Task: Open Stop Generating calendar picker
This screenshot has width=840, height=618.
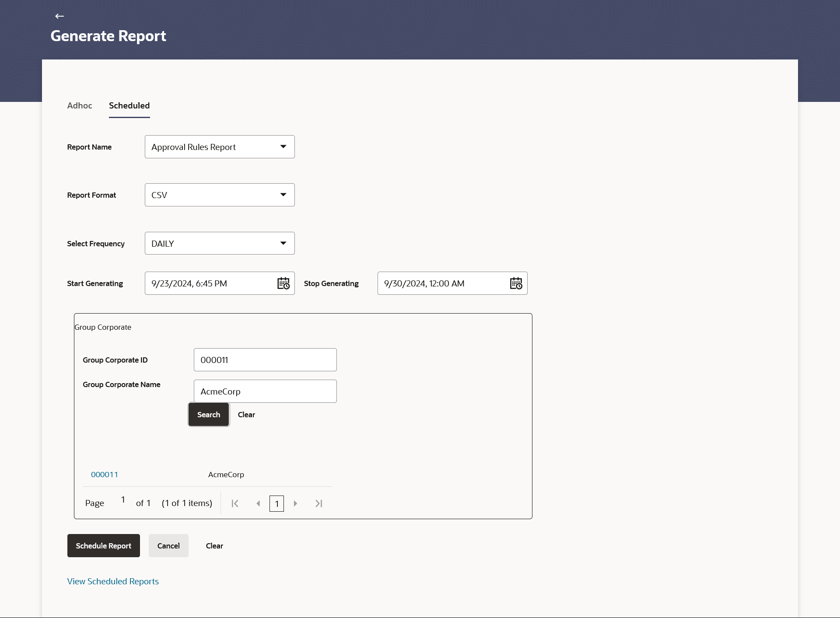Action: (516, 283)
